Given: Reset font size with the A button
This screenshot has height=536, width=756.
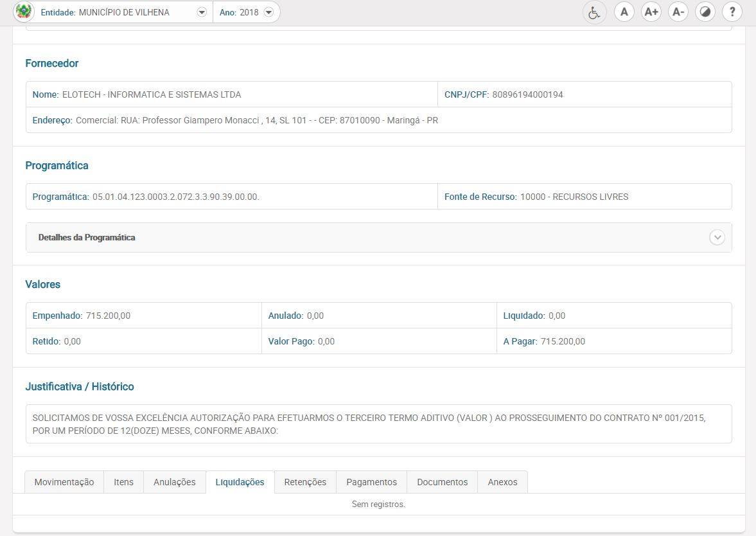Looking at the screenshot, I should tap(624, 12).
